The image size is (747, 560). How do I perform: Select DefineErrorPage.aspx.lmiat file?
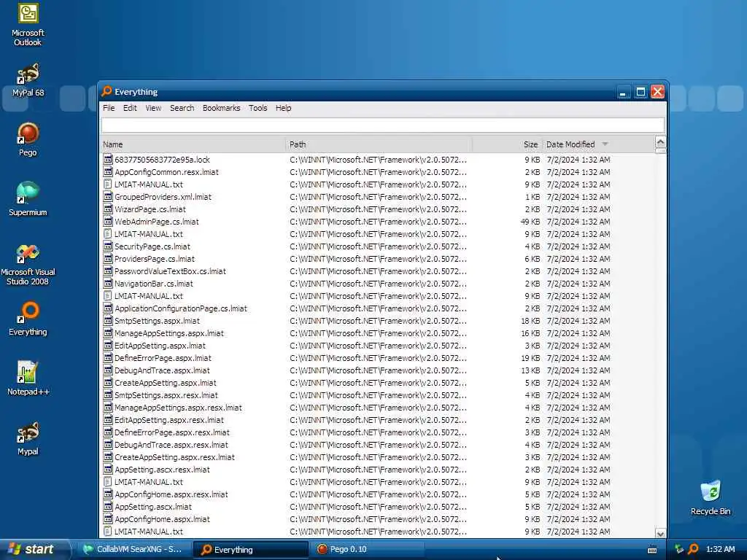click(x=163, y=357)
